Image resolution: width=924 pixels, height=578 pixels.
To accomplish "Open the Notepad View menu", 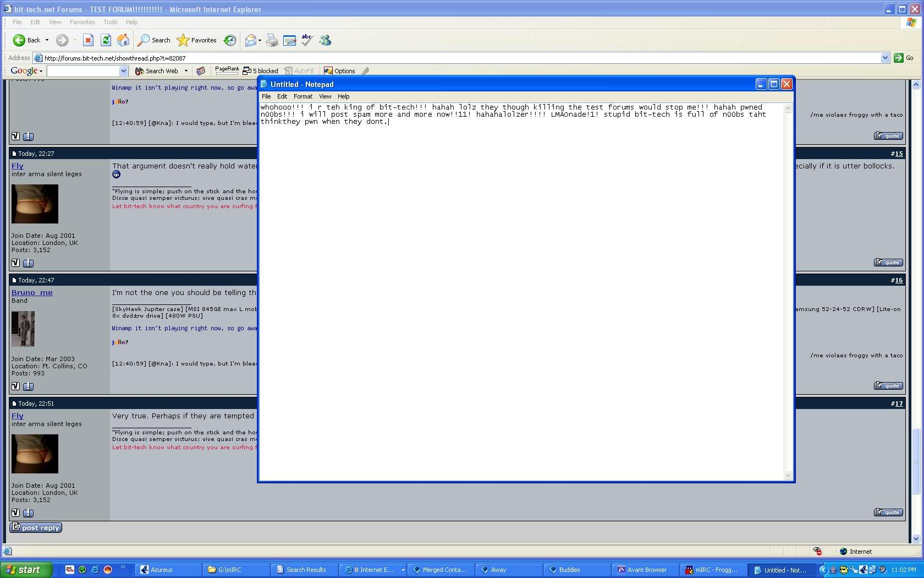I will 325,96.
